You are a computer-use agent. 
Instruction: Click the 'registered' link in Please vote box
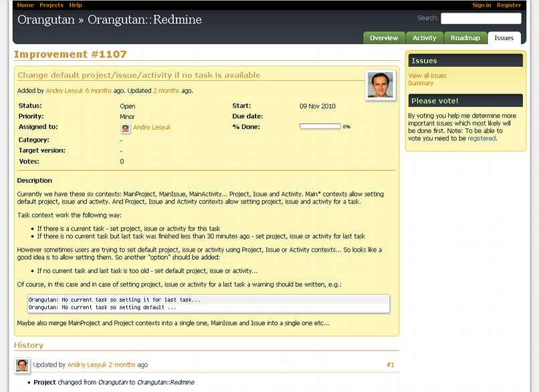tap(481, 138)
